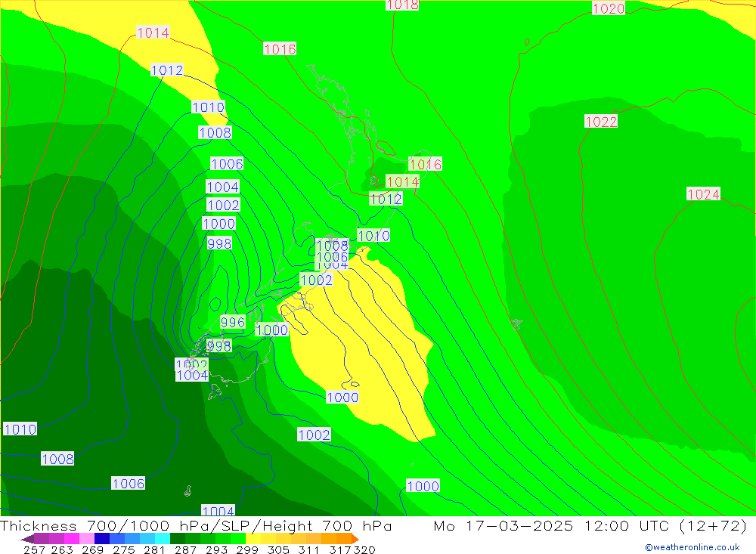Click the legend value 287
Image resolution: width=756 pixels, height=554 pixels.
[x=185, y=549]
